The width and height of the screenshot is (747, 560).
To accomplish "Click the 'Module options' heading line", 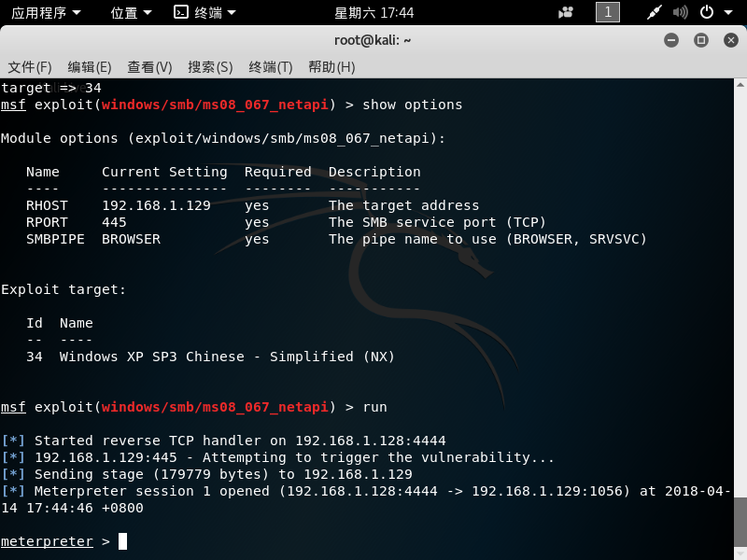I will pyautogui.click(x=223, y=138).
